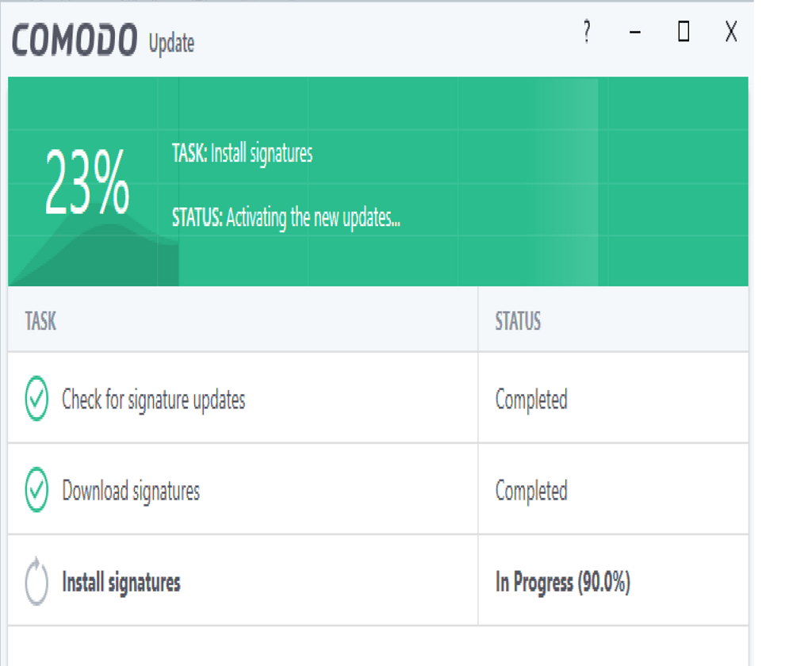Viewport: 812px width, 666px height.
Task: Click 'In Progress (90.0%)' status text
Action: pos(563,581)
